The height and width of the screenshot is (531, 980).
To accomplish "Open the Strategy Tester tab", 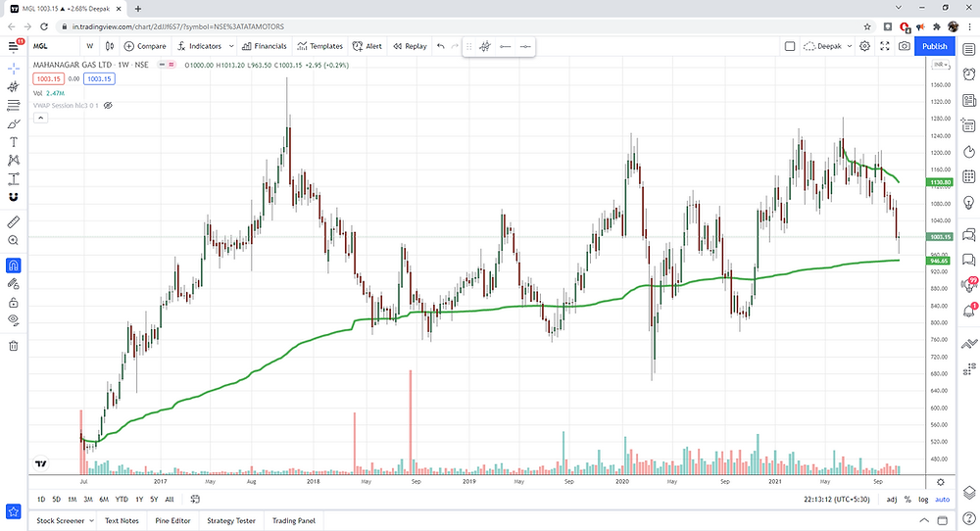I will click(231, 520).
